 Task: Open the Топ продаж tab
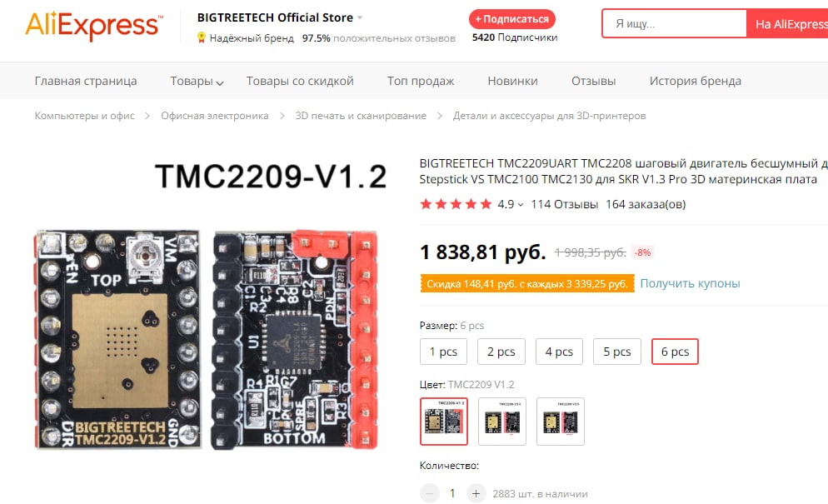tap(421, 81)
